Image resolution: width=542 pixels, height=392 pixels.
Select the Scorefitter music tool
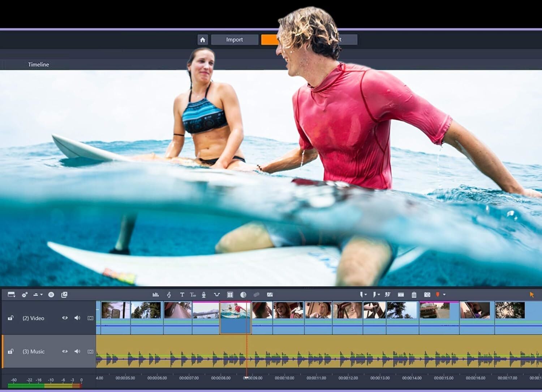[x=169, y=294]
